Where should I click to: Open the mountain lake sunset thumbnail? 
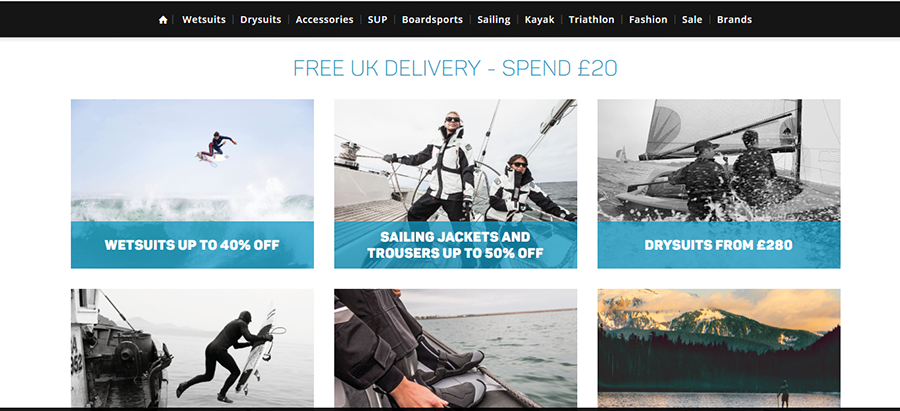[x=719, y=348]
